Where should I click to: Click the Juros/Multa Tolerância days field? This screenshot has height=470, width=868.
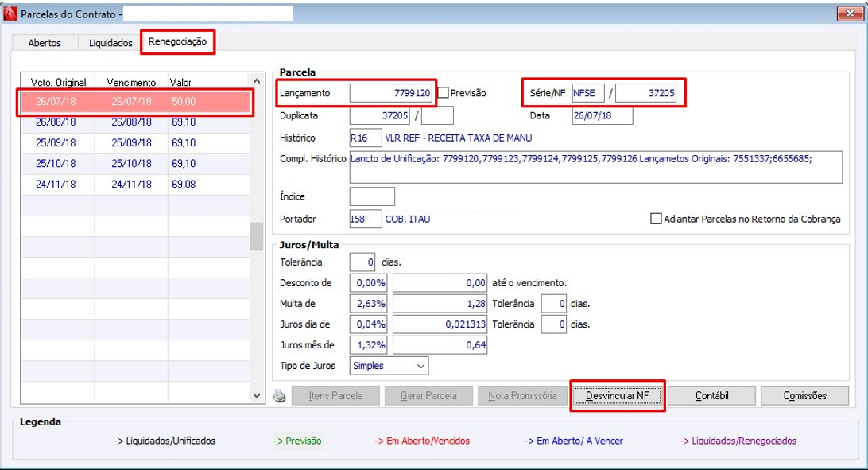(362, 262)
